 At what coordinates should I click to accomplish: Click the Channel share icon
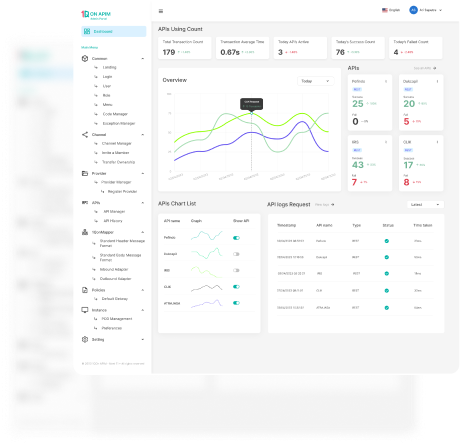click(85, 134)
